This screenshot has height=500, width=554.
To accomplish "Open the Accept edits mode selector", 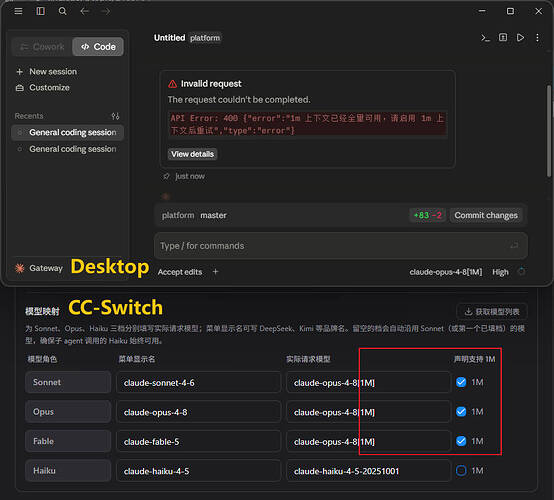I will tap(180, 272).
